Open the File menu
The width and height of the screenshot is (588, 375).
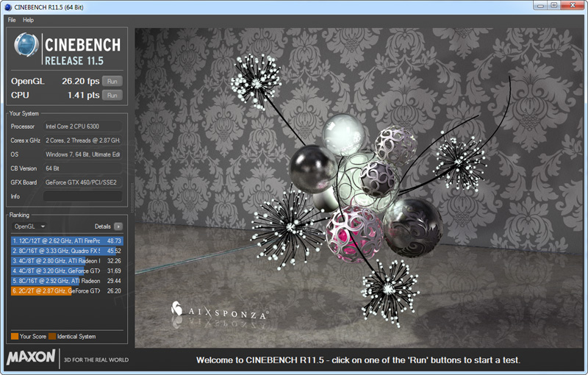pyautogui.click(x=12, y=21)
